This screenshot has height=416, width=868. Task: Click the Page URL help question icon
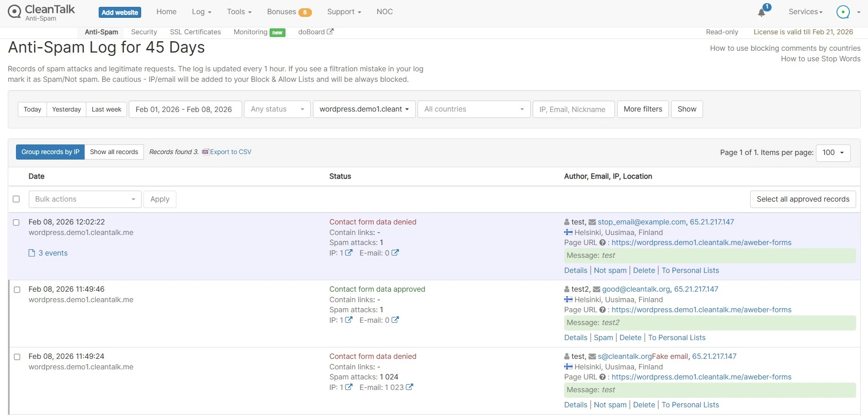[602, 243]
